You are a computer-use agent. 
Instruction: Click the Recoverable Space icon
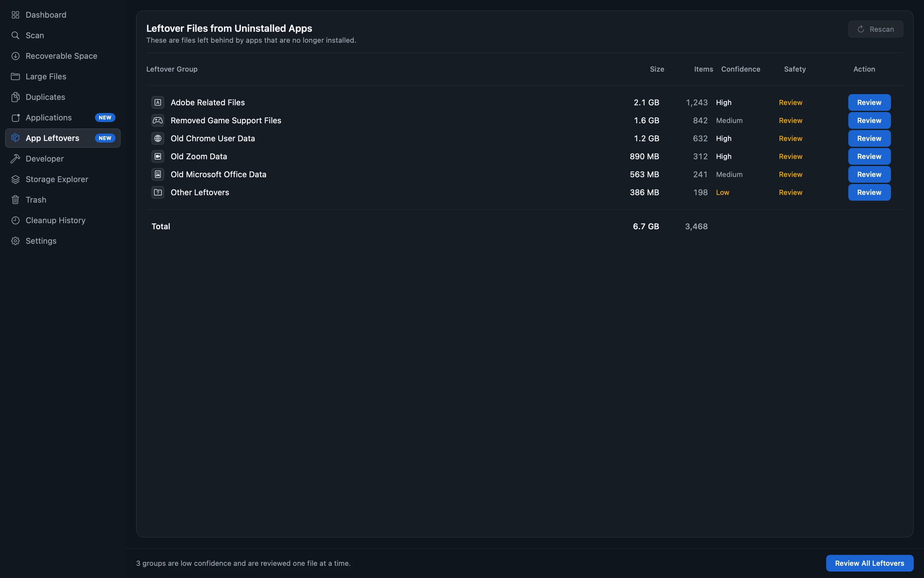click(15, 56)
